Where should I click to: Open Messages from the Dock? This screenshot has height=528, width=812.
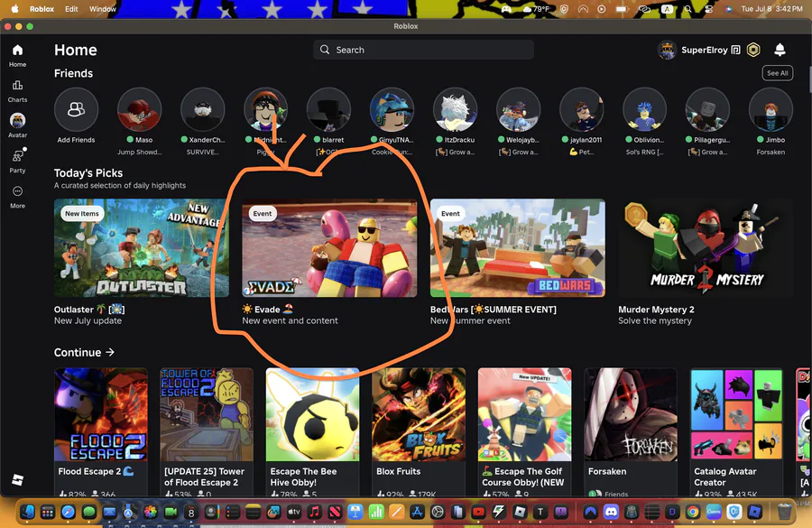(89, 512)
